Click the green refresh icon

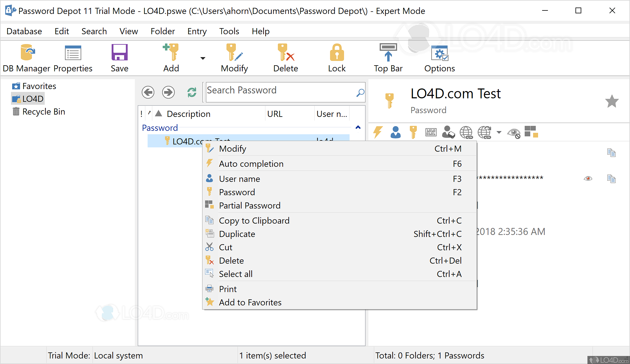tap(192, 93)
